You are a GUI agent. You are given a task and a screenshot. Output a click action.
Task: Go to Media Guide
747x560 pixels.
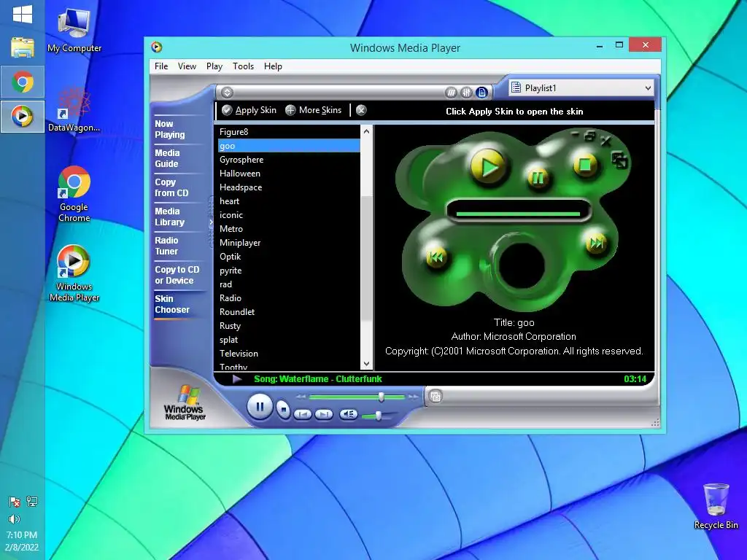pyautogui.click(x=167, y=158)
